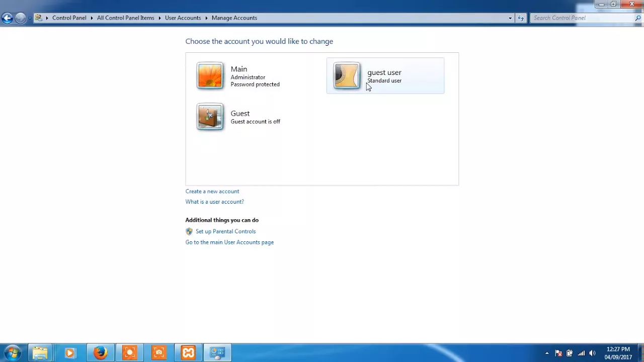The image size is (644, 362).
Task: Launch Windows Media Player from taskbar
Action: click(69, 353)
